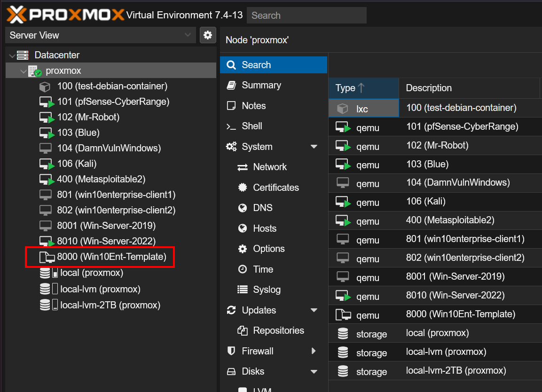
Task: Click the DNS globe icon
Action: (x=243, y=208)
